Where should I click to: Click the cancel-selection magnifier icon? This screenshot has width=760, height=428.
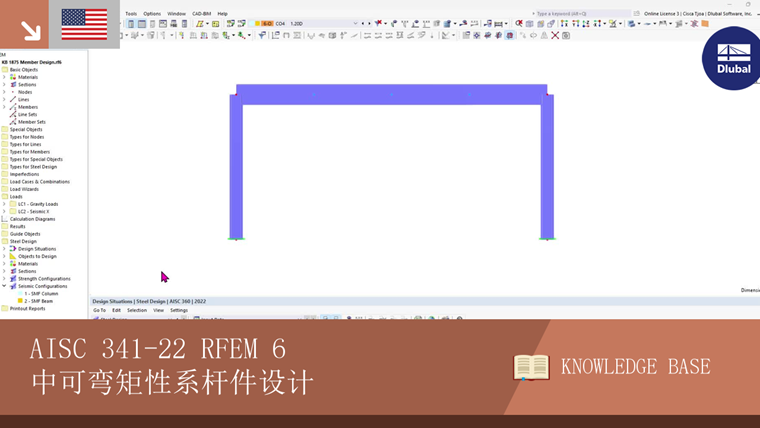(519, 23)
